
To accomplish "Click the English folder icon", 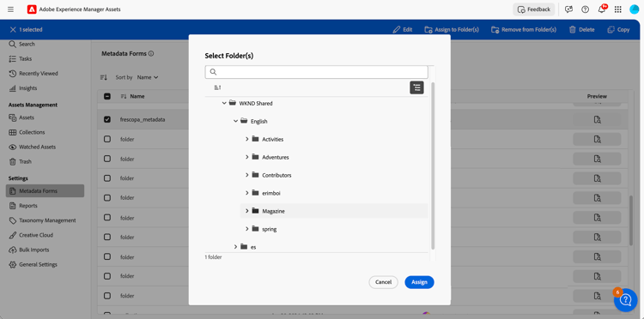I will (244, 121).
